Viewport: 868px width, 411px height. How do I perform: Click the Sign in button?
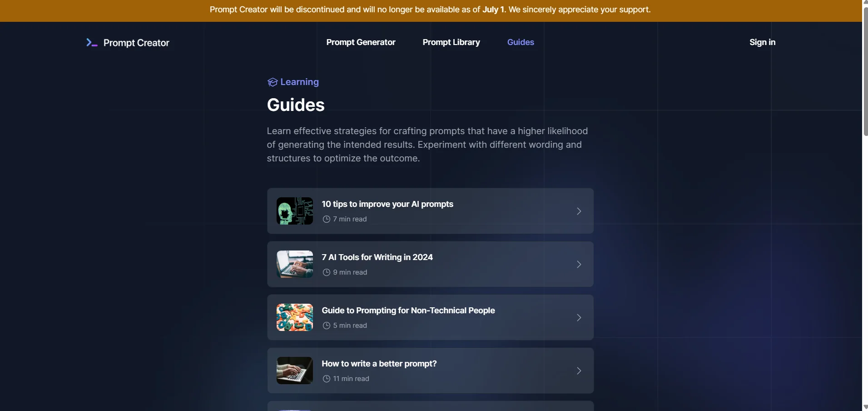pyautogui.click(x=762, y=42)
